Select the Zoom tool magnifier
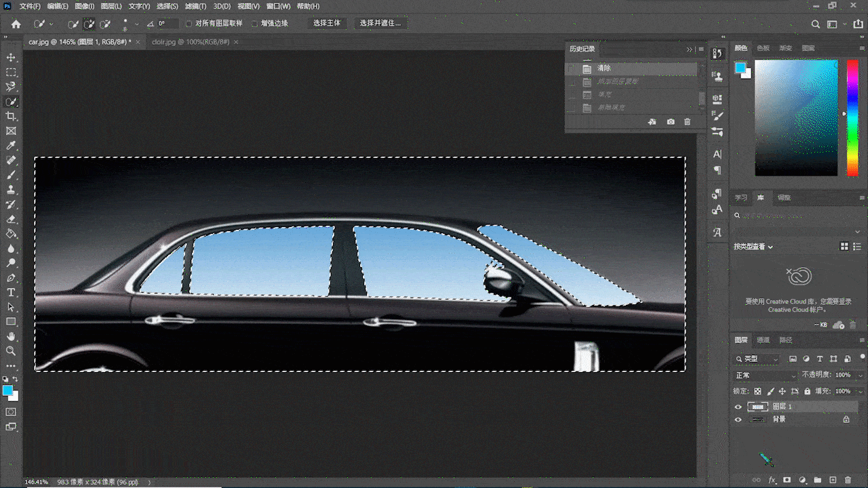 [11, 351]
